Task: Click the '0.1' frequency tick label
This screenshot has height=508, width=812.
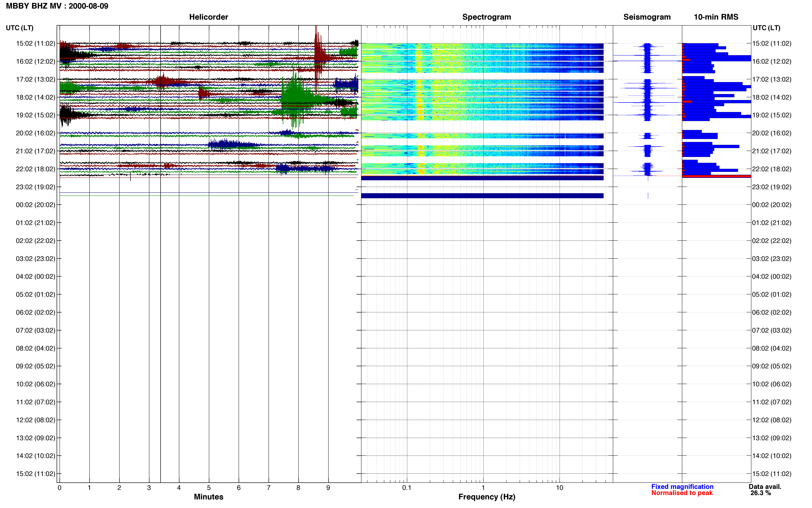Action: pyautogui.click(x=407, y=487)
